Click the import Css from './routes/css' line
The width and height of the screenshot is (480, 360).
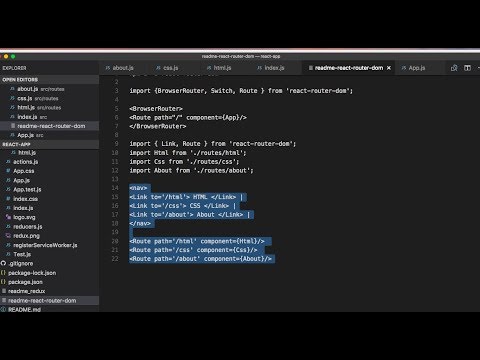[184, 162]
